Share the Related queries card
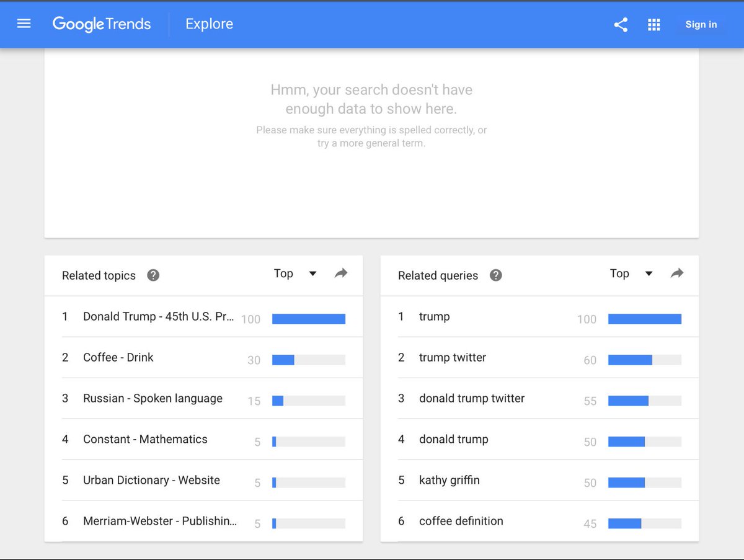Screen dimensions: 744x560 click(677, 273)
